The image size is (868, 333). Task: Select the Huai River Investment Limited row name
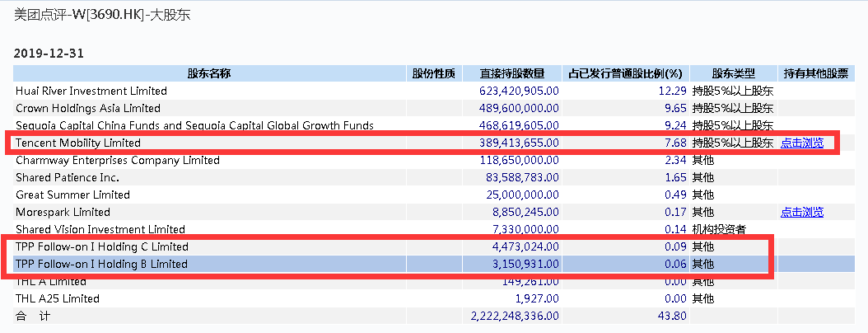coord(91,91)
